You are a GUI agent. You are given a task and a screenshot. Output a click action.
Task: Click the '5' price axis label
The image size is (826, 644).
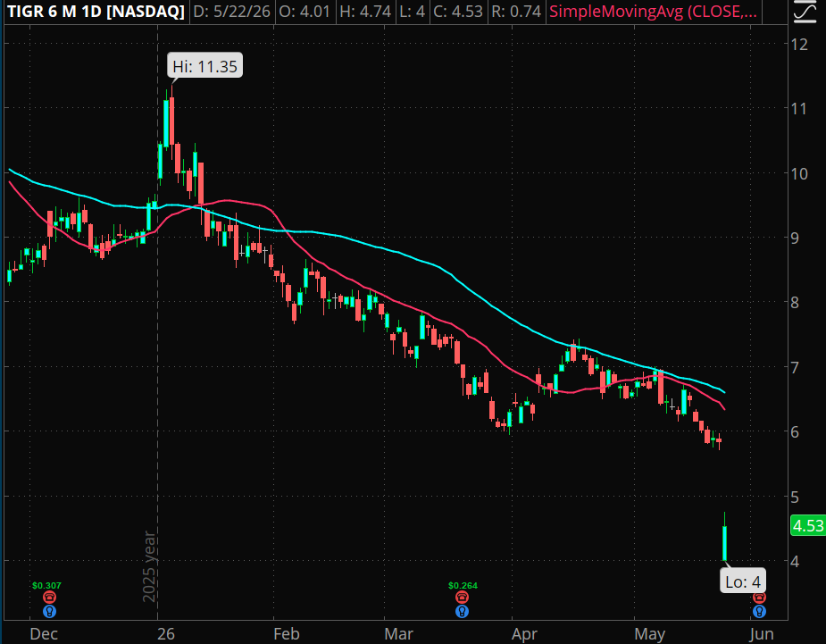[795, 497]
